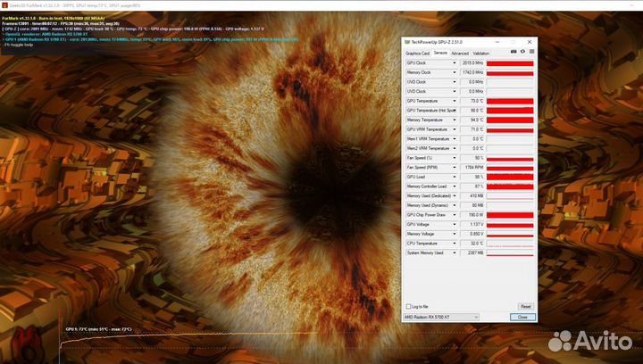Minimize the GPU-Z window

(x=497, y=42)
